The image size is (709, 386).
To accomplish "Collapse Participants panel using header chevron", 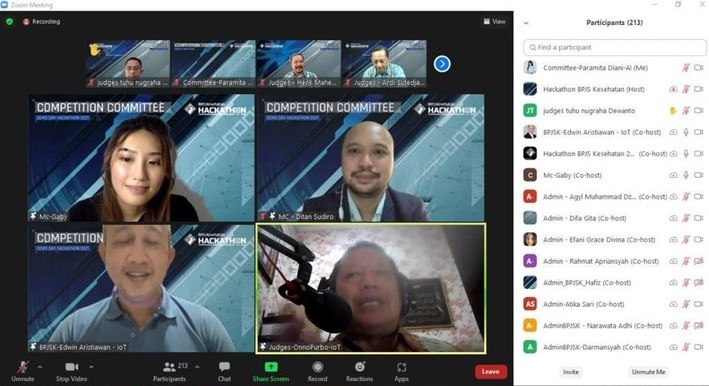I will click(x=526, y=23).
